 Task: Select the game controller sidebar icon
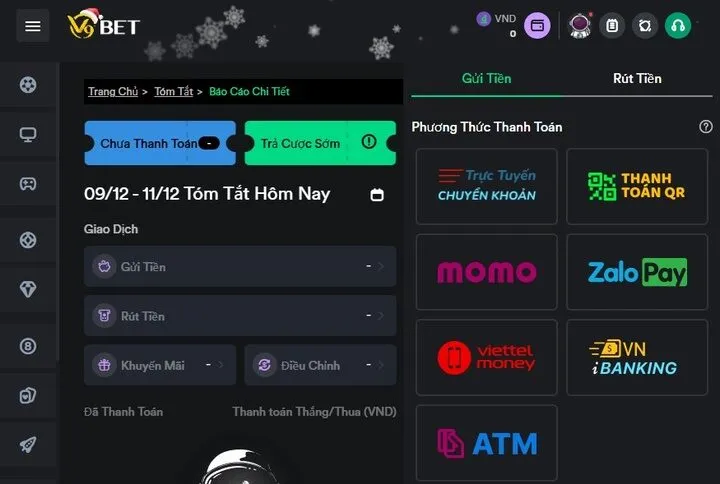coord(28,184)
